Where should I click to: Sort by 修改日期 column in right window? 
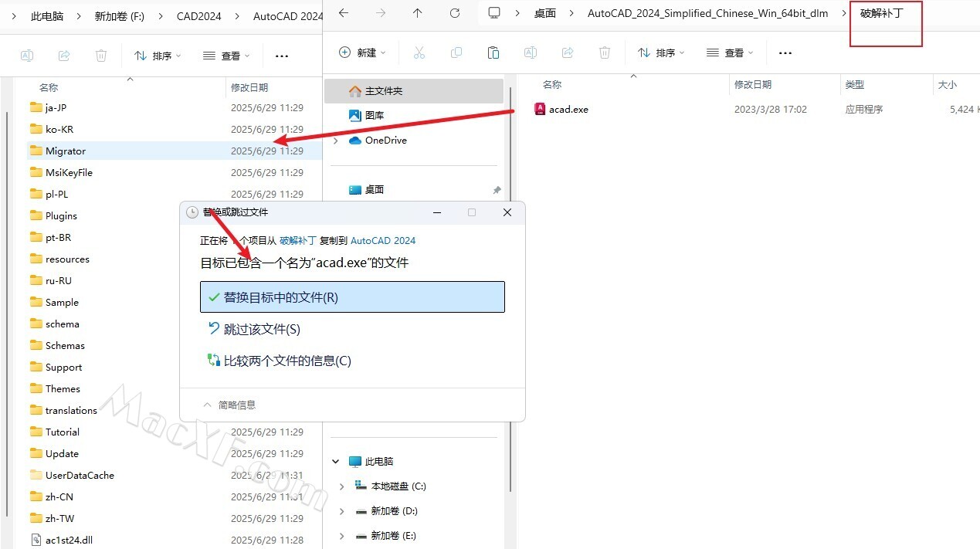(x=753, y=85)
